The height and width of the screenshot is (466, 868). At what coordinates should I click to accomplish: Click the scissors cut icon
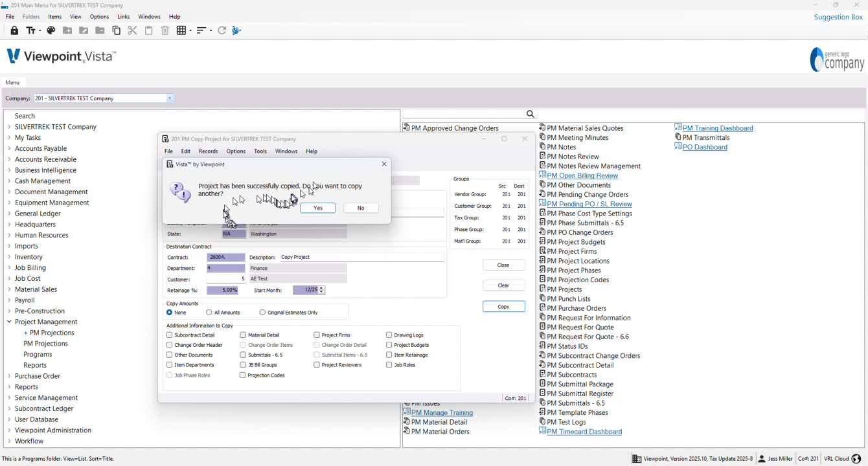point(132,30)
